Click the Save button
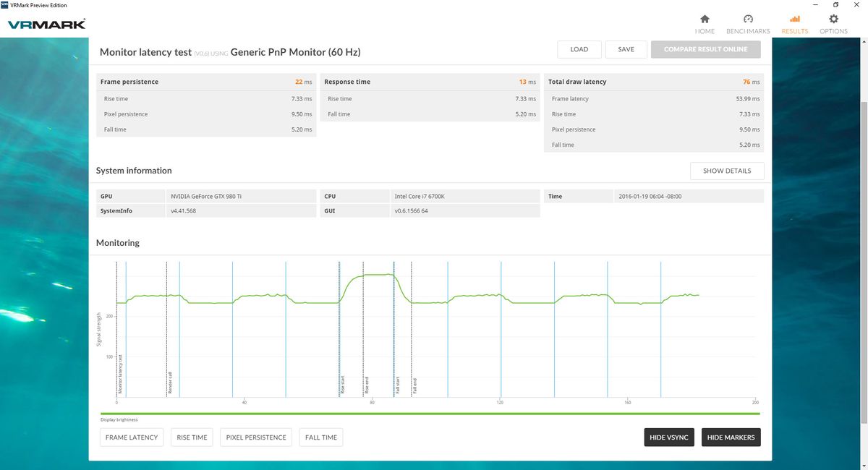 click(x=626, y=49)
